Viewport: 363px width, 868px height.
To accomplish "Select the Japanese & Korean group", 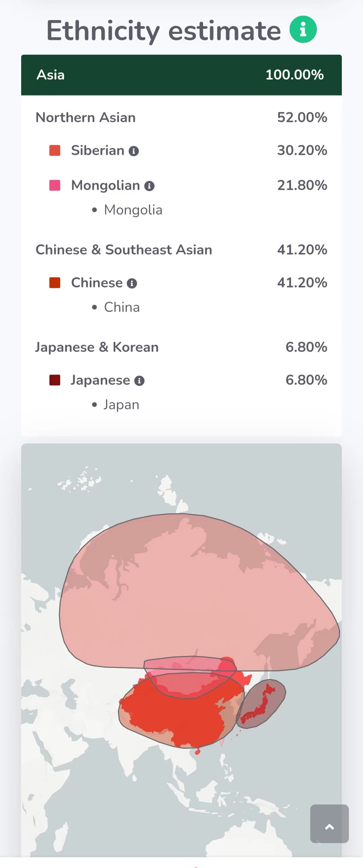I will pyautogui.click(x=182, y=347).
